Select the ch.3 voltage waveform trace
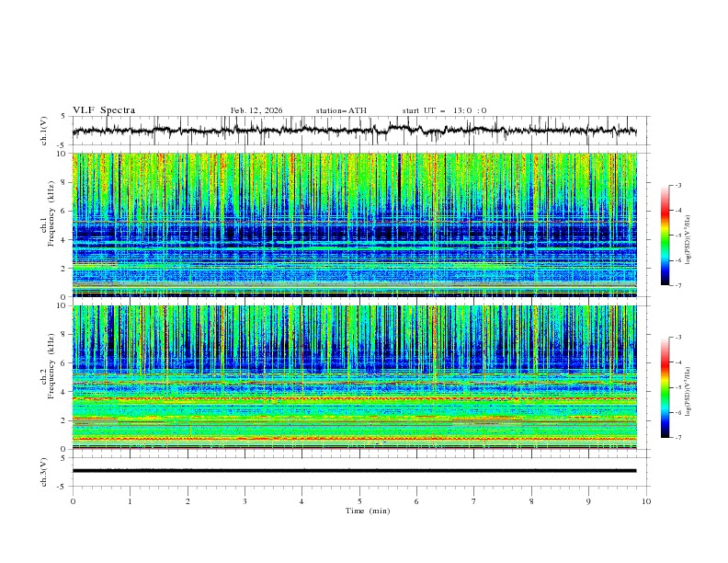The width and height of the screenshot is (728, 563). click(x=354, y=471)
